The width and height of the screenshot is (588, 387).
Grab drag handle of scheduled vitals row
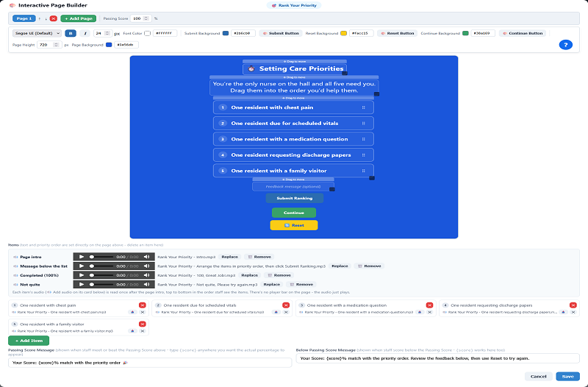click(363, 123)
